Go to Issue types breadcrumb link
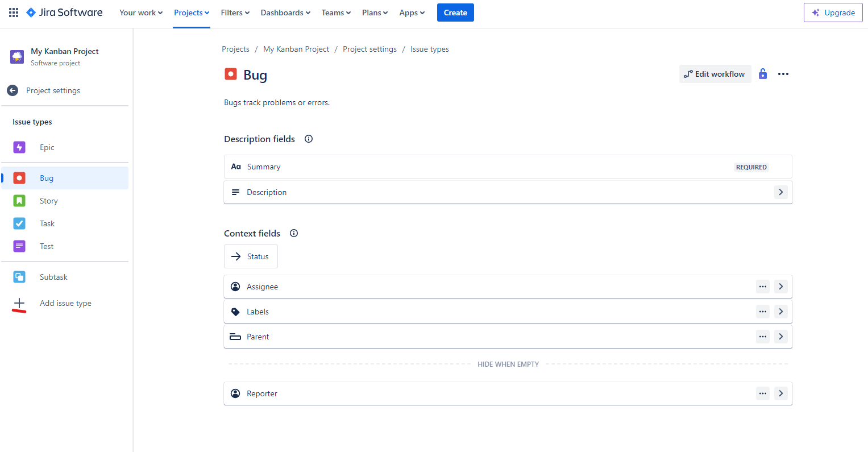Image resolution: width=868 pixels, height=452 pixels. tap(430, 49)
